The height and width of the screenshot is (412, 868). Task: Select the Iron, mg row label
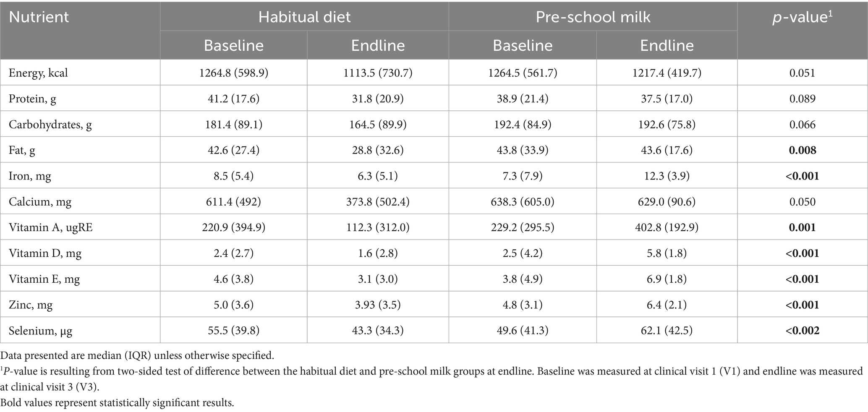pyautogui.click(x=30, y=176)
